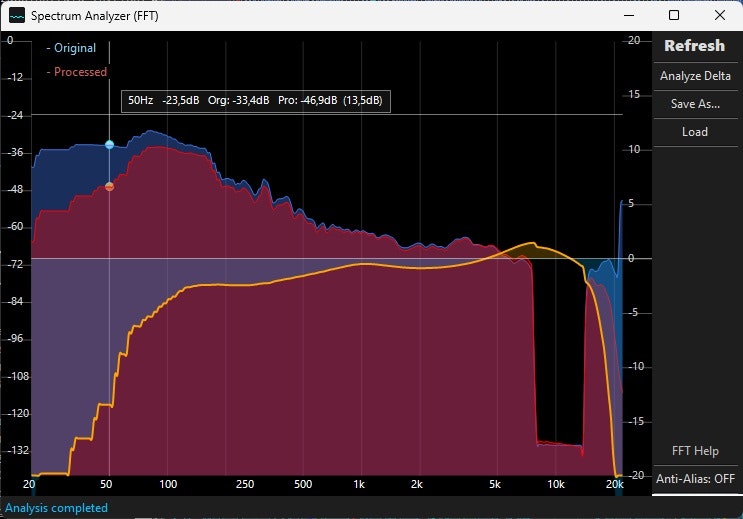Viewport: 743px width, 519px height.
Task: Click the Refresh button
Action: click(x=695, y=46)
